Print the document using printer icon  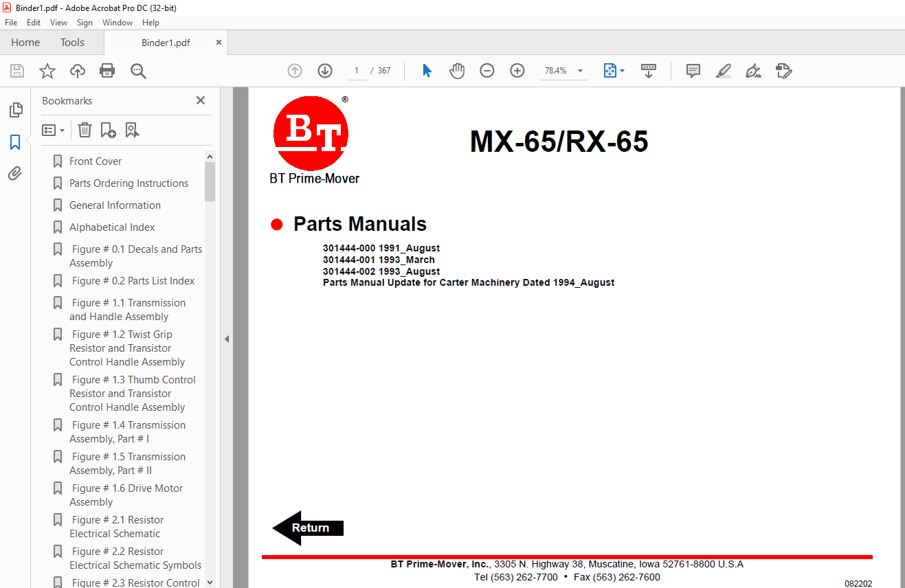tap(107, 71)
